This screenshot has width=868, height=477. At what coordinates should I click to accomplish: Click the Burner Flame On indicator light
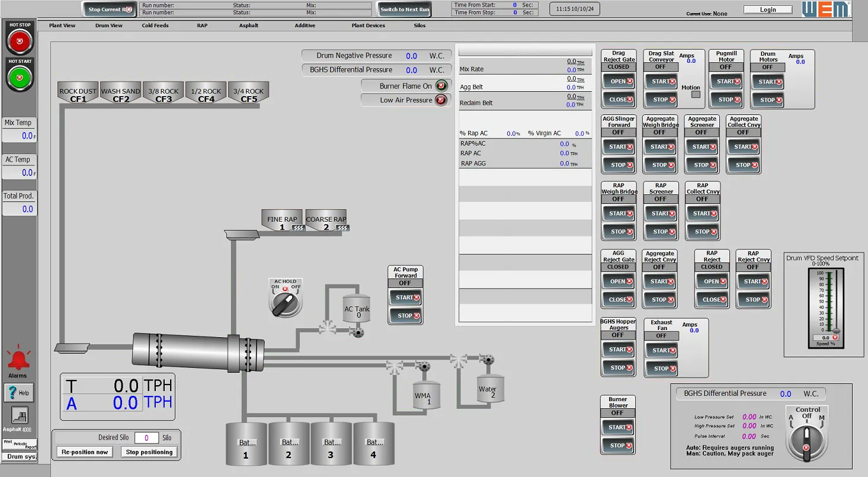click(x=441, y=85)
